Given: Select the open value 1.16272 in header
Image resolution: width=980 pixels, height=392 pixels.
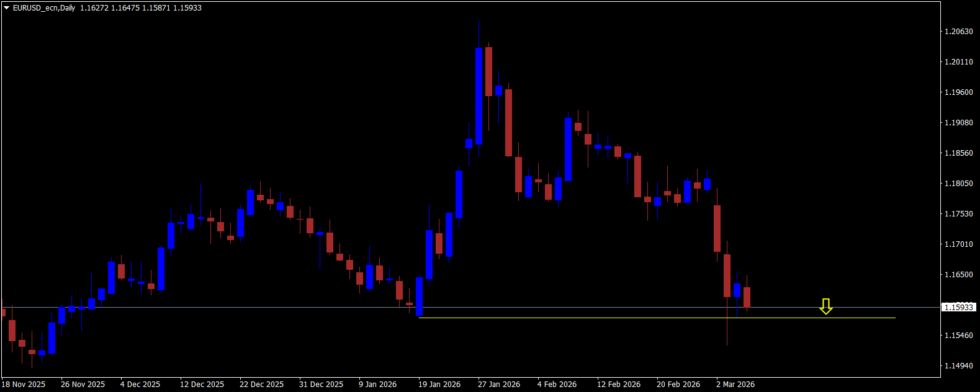Looking at the screenshot, I should [93, 8].
